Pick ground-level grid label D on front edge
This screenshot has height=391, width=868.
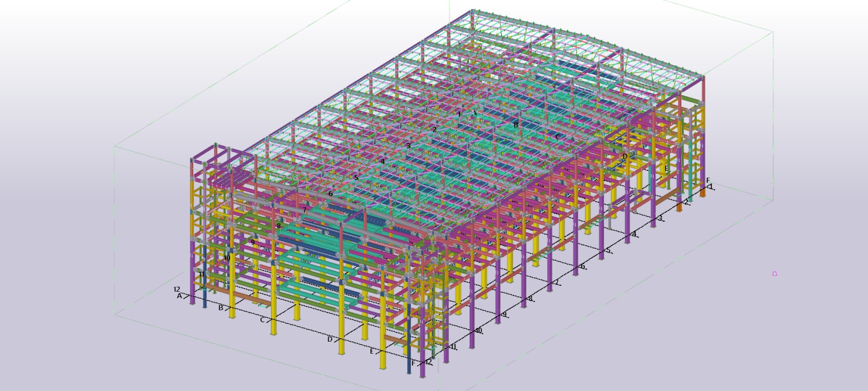point(329,339)
